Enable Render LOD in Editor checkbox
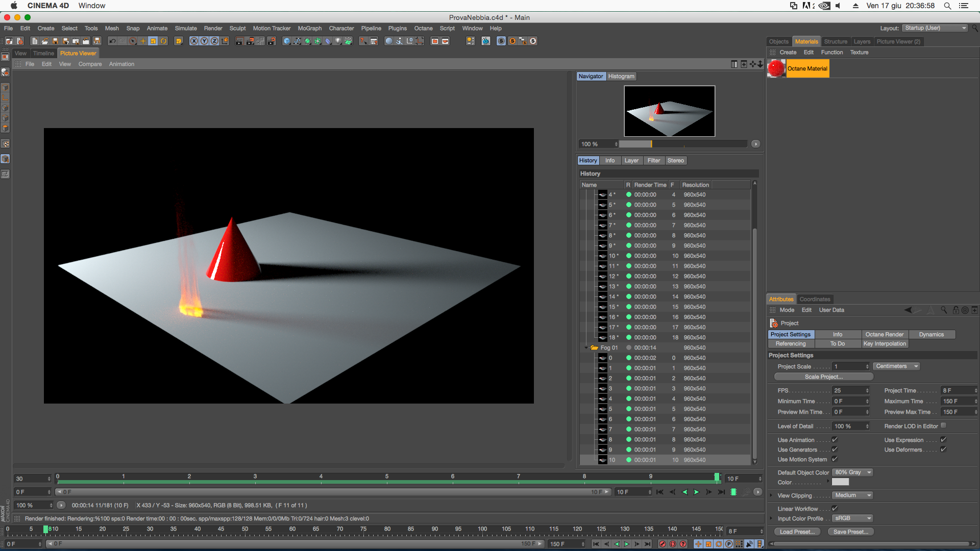Image resolution: width=980 pixels, height=551 pixels. point(943,426)
